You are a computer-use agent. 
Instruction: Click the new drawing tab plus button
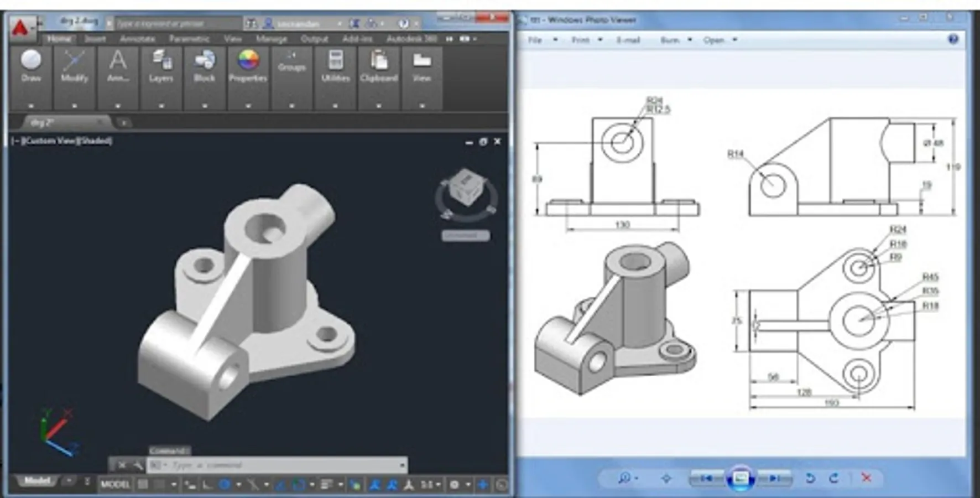[x=123, y=122]
